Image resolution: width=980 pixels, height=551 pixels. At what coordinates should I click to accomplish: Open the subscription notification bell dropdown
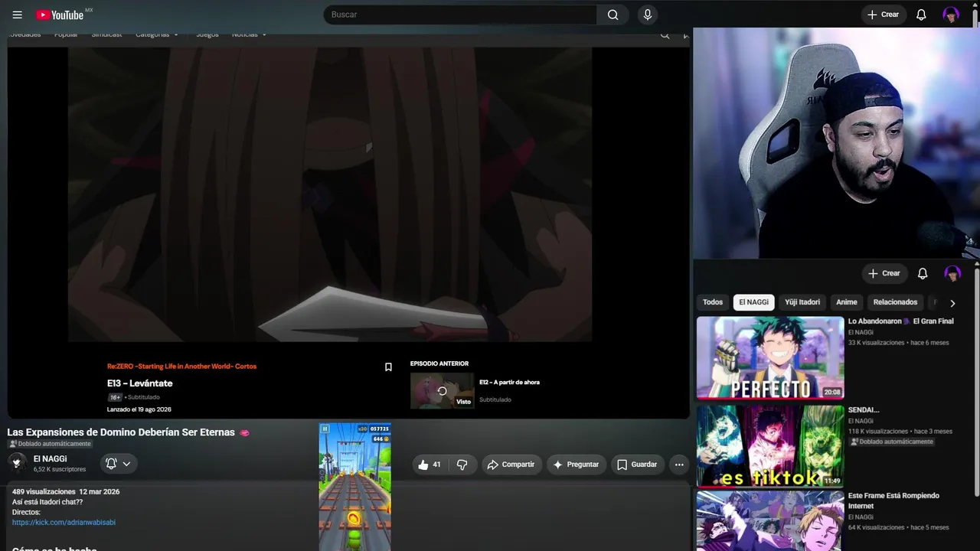(x=118, y=464)
